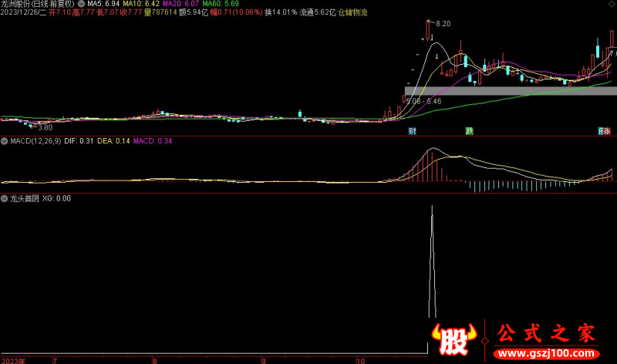617x364 pixels.
Task: Click the red 涨 event marker icon
Action: (x=607, y=131)
